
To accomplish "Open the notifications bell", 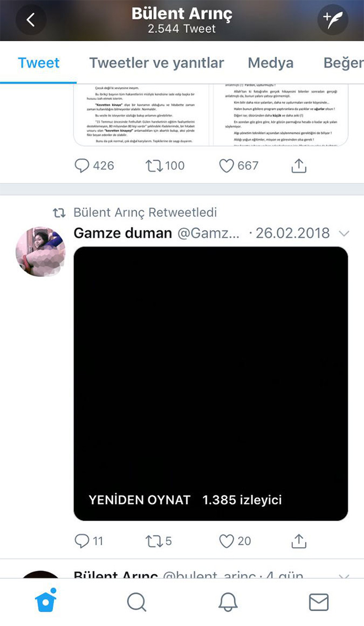I will tap(227, 602).
